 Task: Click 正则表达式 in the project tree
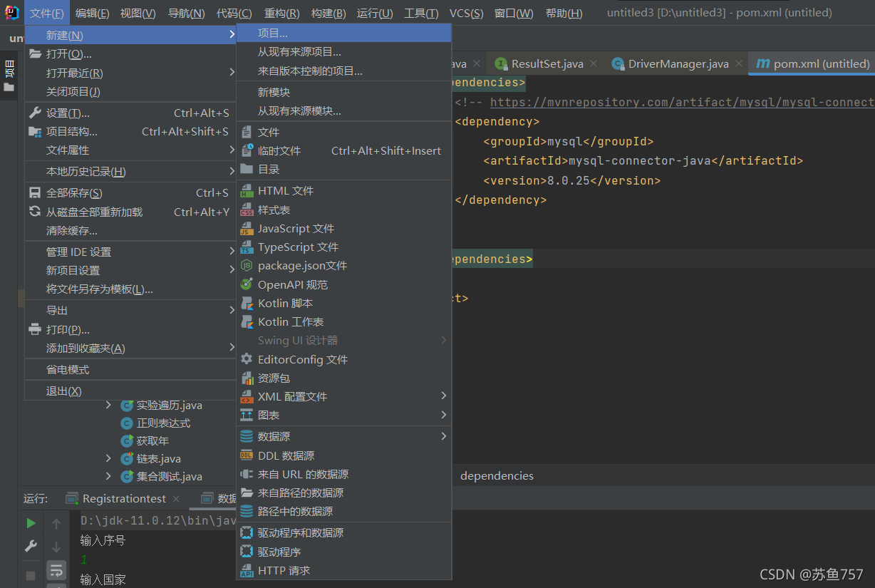click(x=163, y=423)
